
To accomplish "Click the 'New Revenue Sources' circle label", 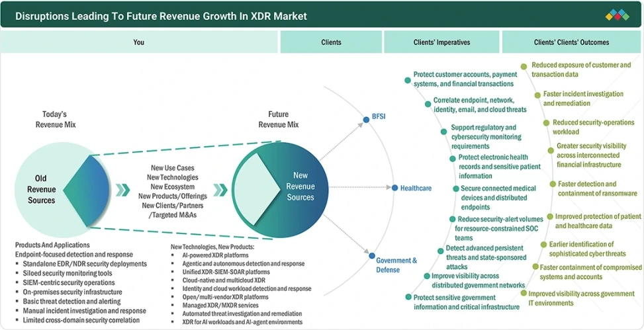I will point(300,186).
